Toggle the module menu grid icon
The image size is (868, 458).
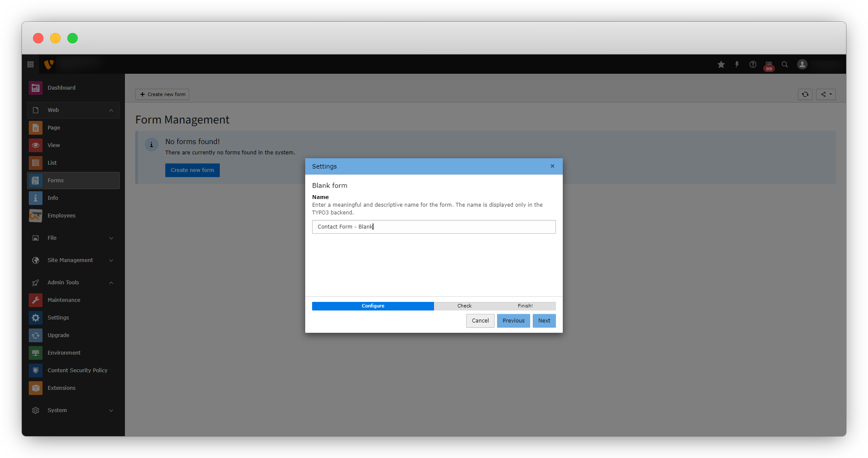click(x=30, y=64)
